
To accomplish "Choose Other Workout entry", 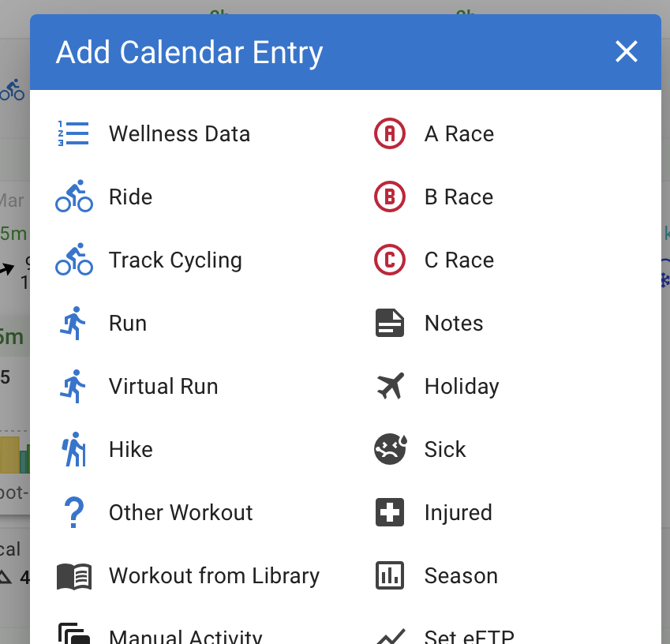I will click(x=181, y=513).
